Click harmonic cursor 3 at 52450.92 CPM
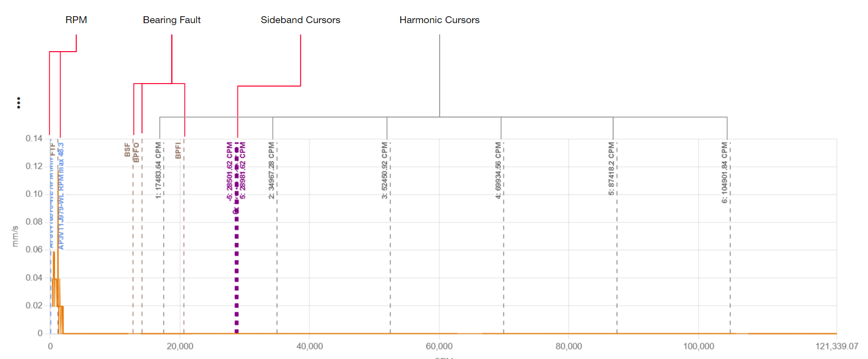The width and height of the screenshot is (868, 359). [x=385, y=170]
